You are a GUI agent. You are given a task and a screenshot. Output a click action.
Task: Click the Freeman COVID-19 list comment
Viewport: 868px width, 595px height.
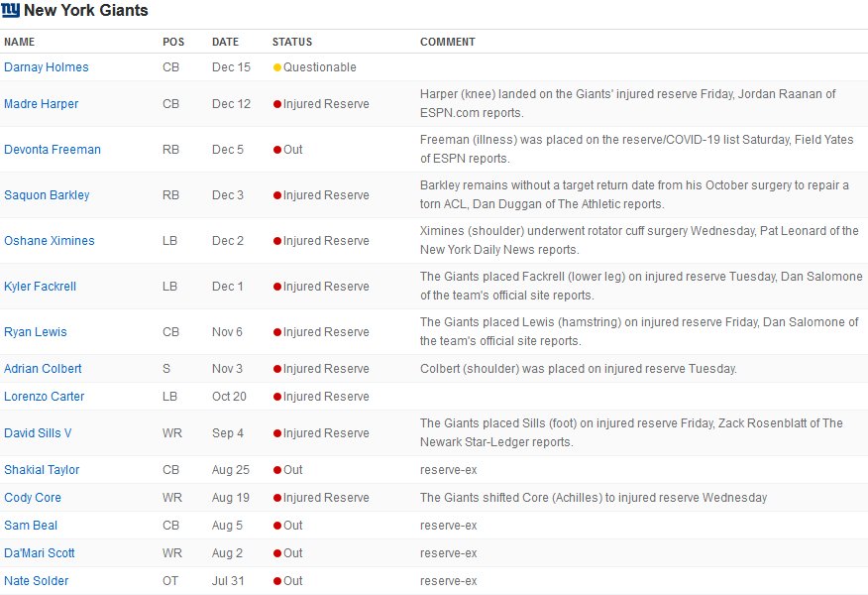636,149
